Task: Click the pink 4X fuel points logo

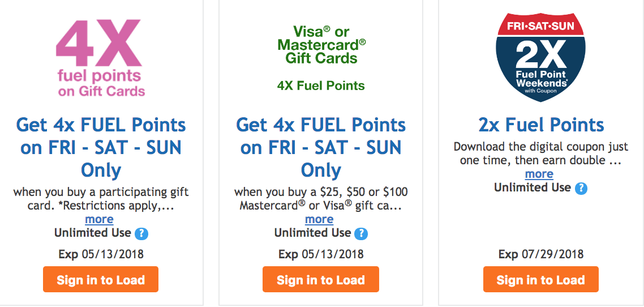Action: point(101,58)
